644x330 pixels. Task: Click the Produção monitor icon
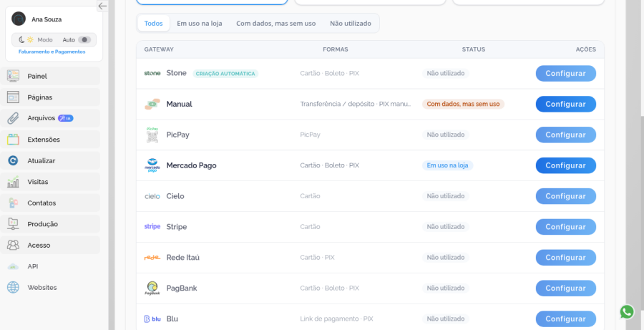(x=13, y=224)
